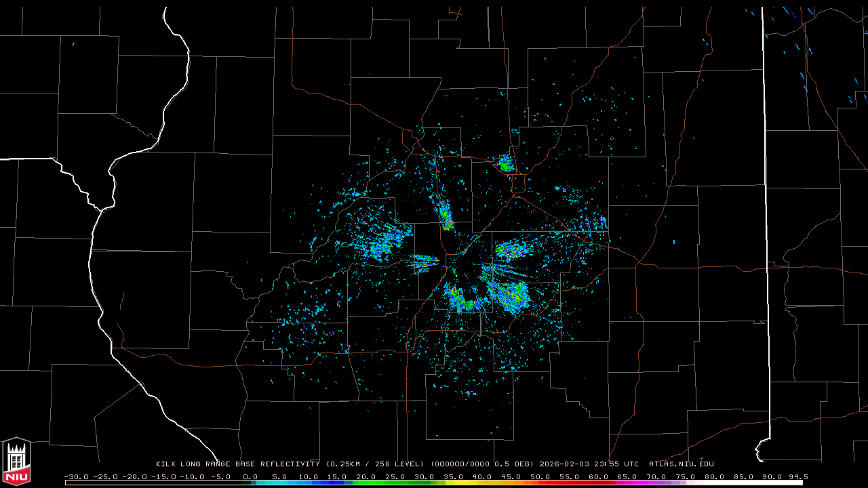868x488 pixels.
Task: Click the -30.0 value on the scale
Action: pyautogui.click(x=75, y=476)
